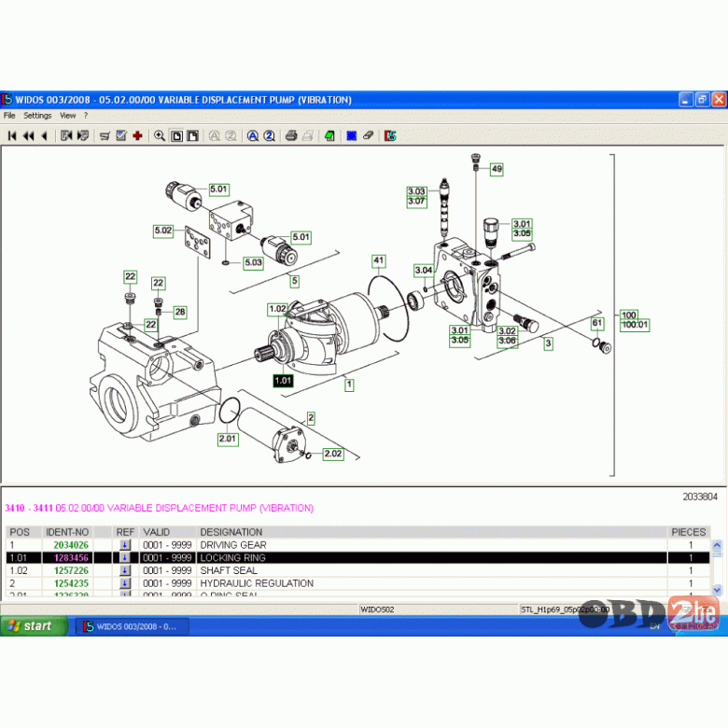Screen dimensions: 728x728
Task: Select ident number 2034026
Action: click(x=71, y=545)
